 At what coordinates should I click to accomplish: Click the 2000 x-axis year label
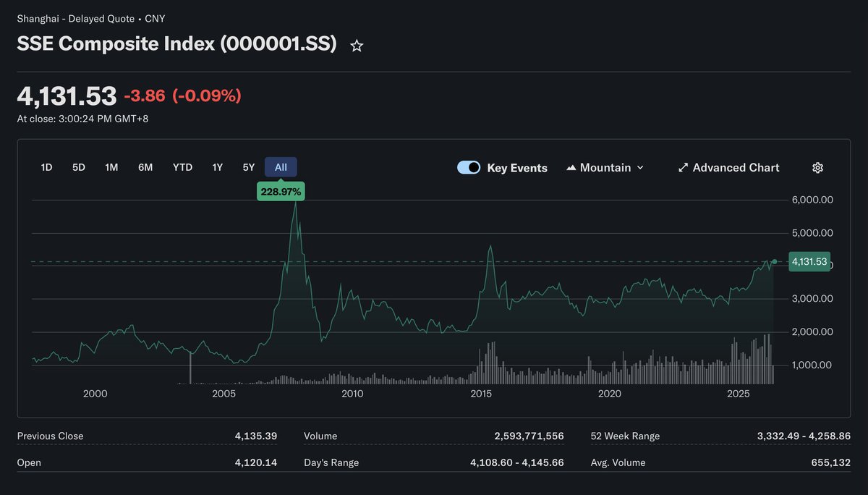pos(95,394)
